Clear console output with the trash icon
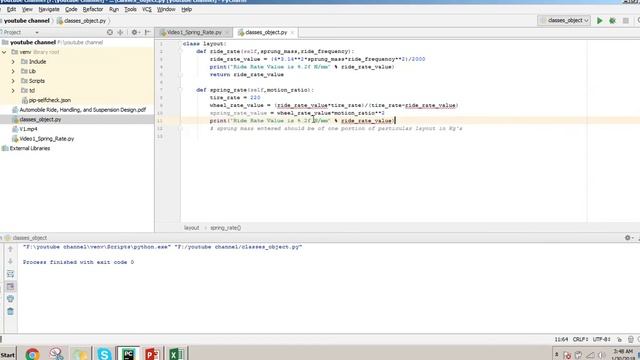This screenshot has width=640, height=360. (x=11, y=311)
